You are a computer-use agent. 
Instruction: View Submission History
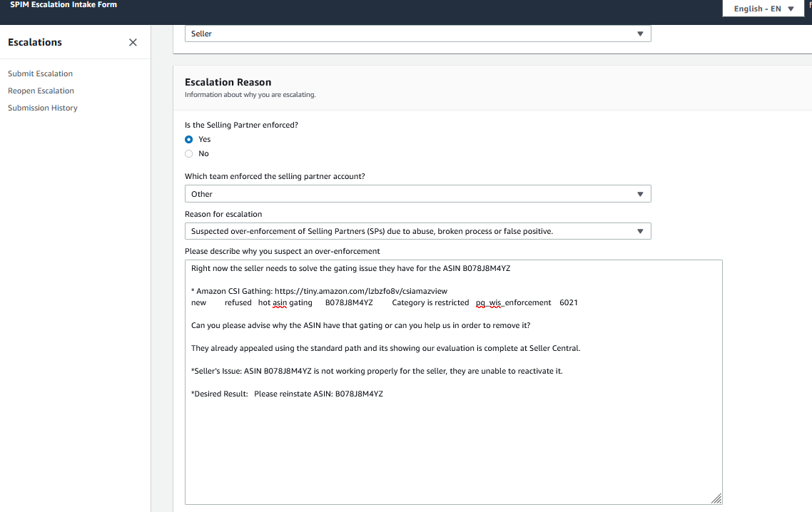[x=43, y=108]
